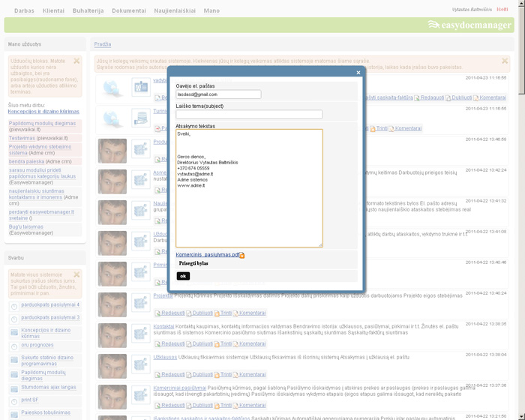Open the Bug'u taisymas task
This screenshot has width=525, height=420.
(25, 227)
